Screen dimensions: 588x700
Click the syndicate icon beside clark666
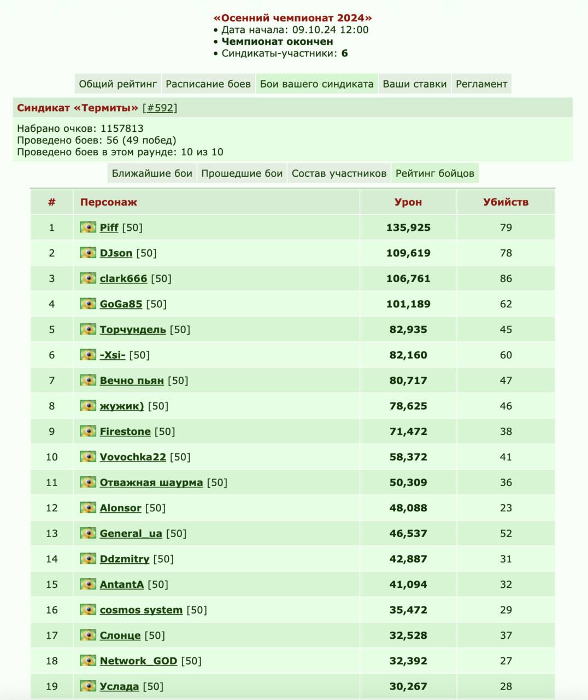[x=88, y=278]
